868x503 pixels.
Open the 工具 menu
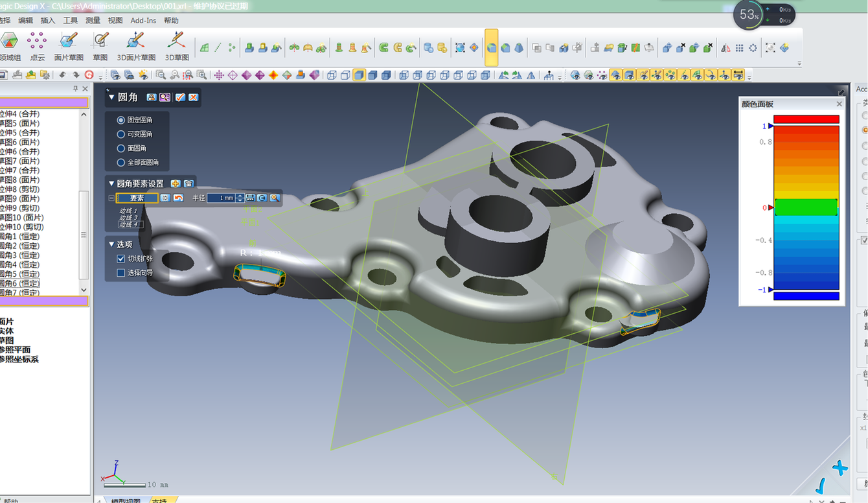(x=71, y=20)
